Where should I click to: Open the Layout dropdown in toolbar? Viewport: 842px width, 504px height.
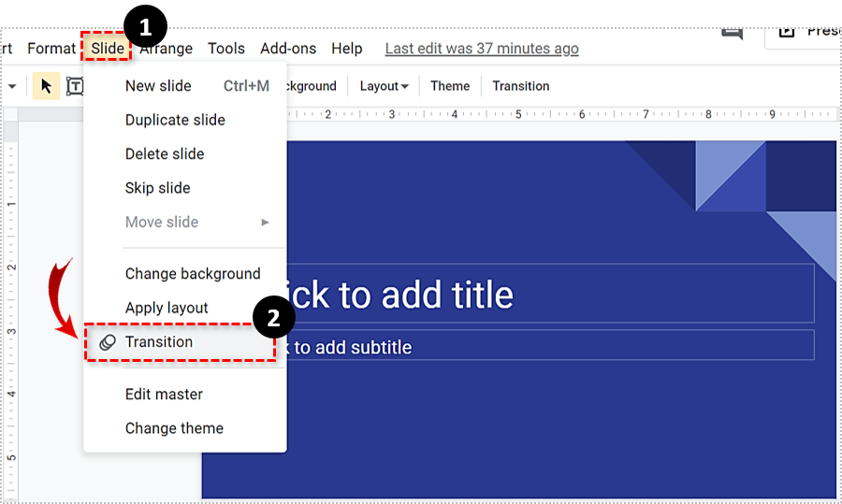pos(384,86)
